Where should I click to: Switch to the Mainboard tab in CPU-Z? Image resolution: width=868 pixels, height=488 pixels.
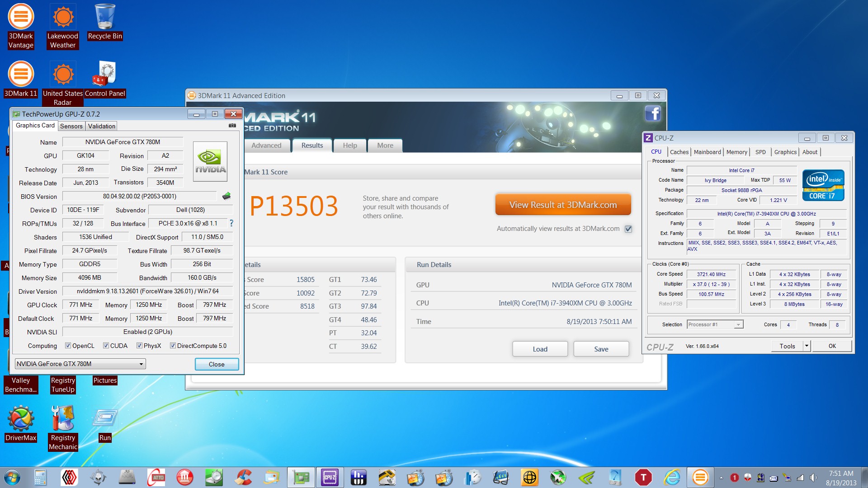pos(708,152)
